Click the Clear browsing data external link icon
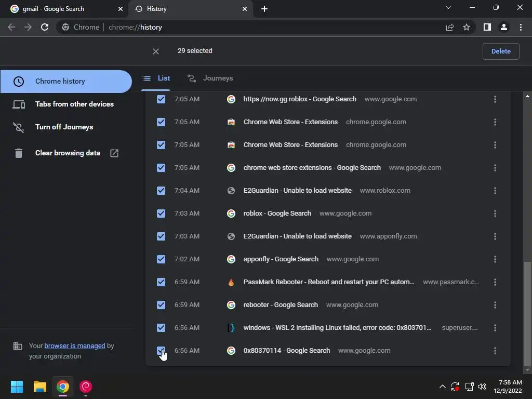The width and height of the screenshot is (532, 399). [x=114, y=153]
